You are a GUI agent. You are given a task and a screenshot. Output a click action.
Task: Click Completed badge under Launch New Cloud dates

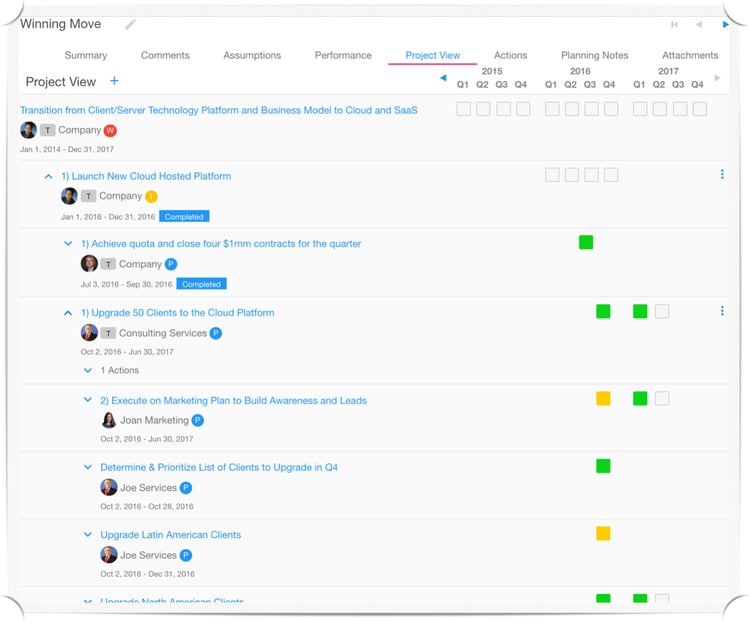tap(184, 217)
